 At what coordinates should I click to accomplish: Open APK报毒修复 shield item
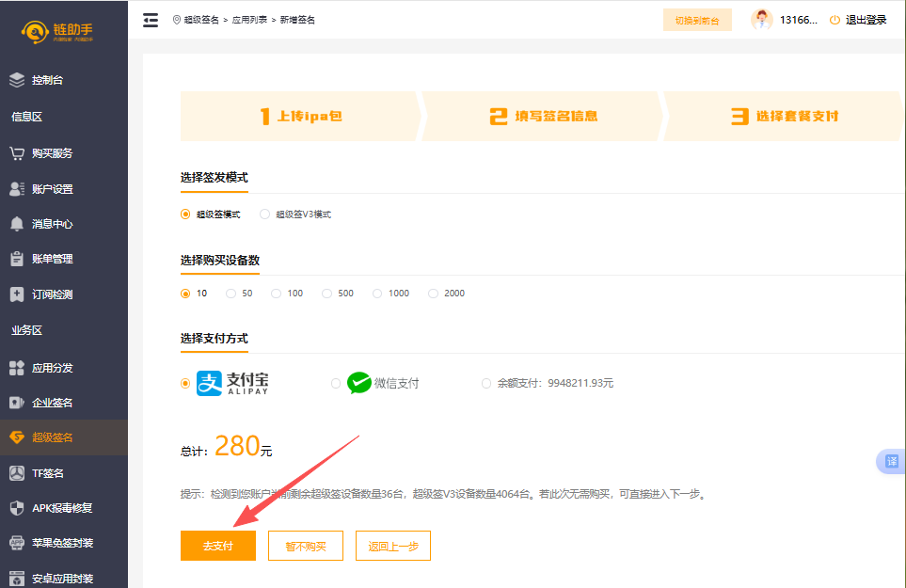pyautogui.click(x=61, y=508)
